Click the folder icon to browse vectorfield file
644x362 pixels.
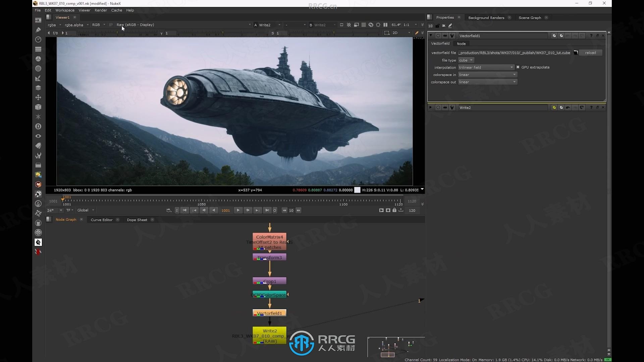576,53
